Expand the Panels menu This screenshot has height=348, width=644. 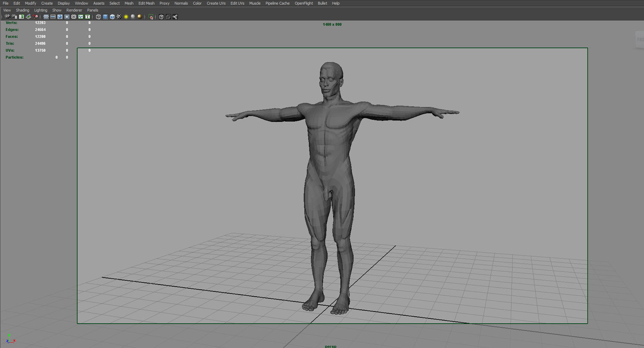point(93,10)
